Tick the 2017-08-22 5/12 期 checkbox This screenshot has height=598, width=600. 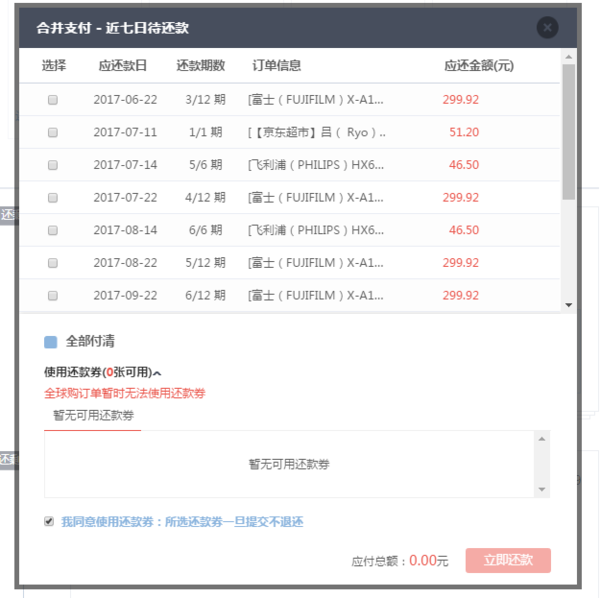click(x=53, y=263)
